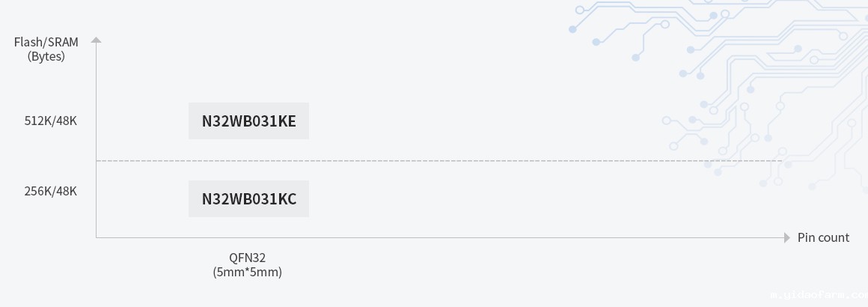Click the Flash/SRAM axis title

tap(46, 42)
